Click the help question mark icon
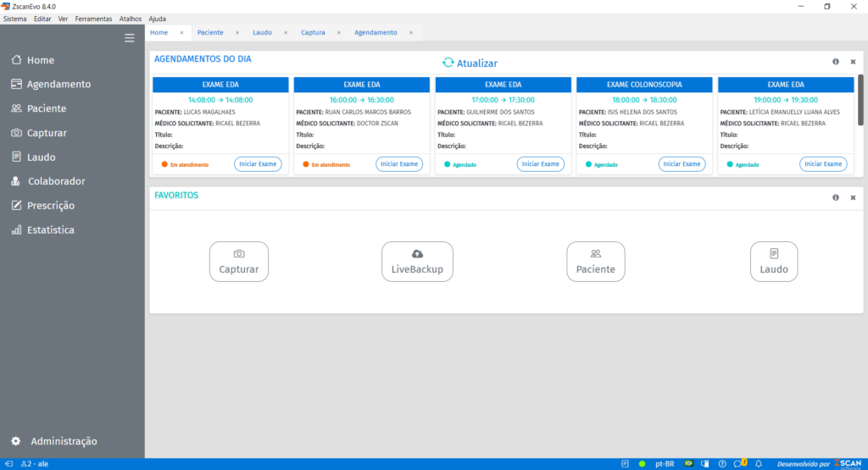Image resolution: width=868 pixels, height=470 pixels. coord(722,463)
